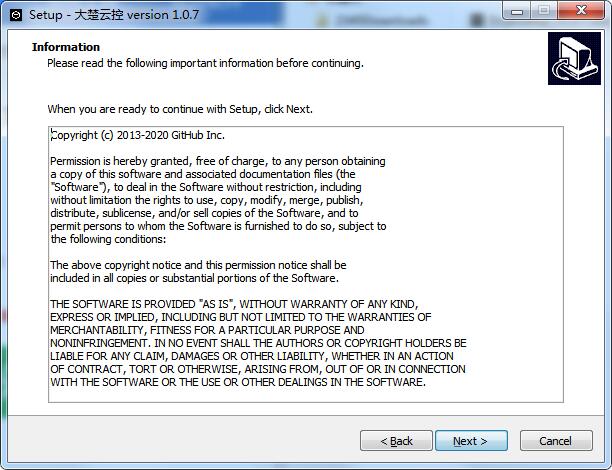Click the last line ending 'DEALINGS IN THE SOFTWARE'
Viewport: 612px width, 470px height.
[238, 382]
